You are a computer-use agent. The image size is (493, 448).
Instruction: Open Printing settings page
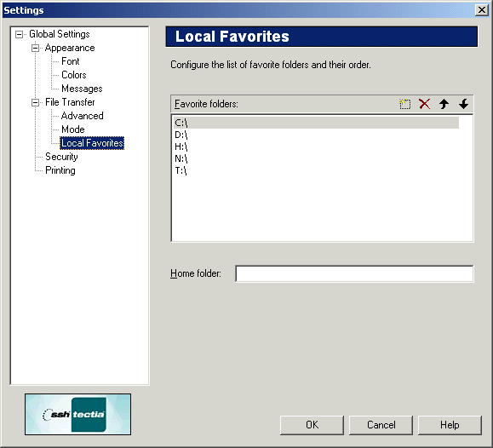(x=60, y=170)
